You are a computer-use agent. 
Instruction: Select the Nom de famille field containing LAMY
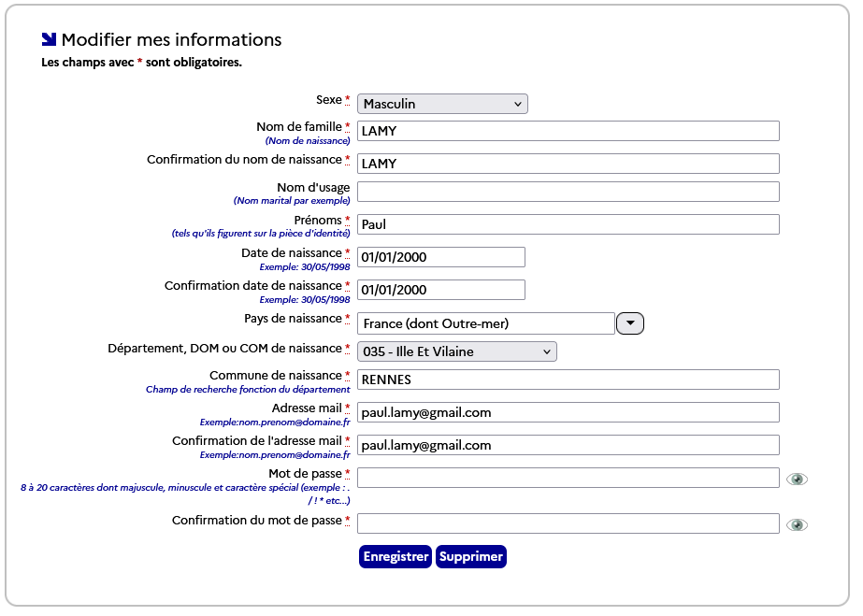pyautogui.click(x=567, y=131)
